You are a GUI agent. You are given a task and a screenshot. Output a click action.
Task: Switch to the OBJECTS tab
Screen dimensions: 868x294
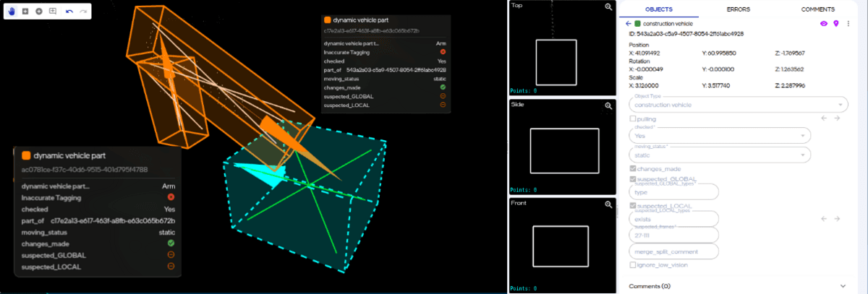(658, 9)
